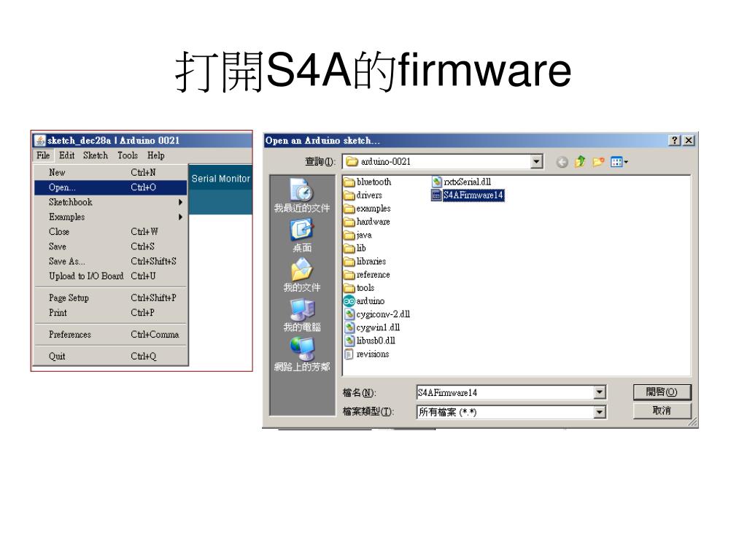This screenshot has height=560, width=747.
Task: Choose Page Setup menu entry
Action: [111, 297]
